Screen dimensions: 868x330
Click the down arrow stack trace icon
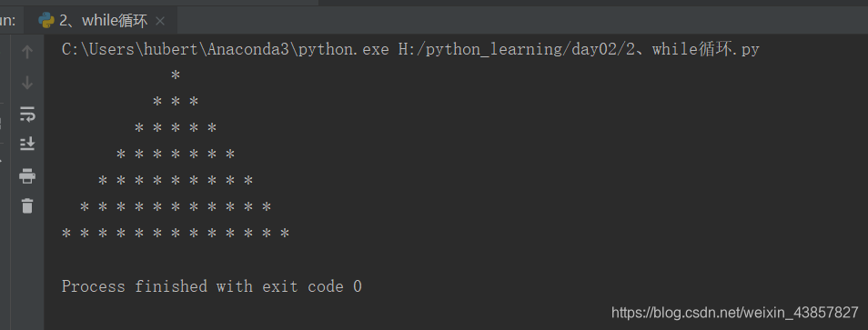[x=27, y=83]
